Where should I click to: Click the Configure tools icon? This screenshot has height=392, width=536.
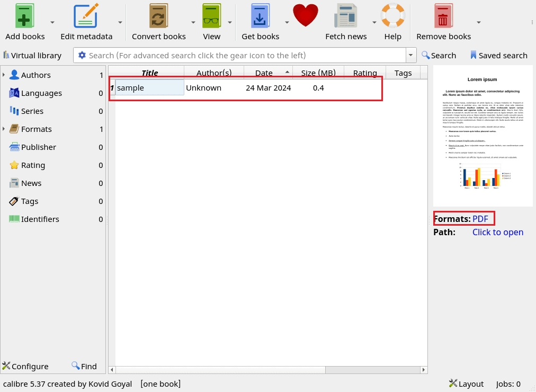coord(6,366)
